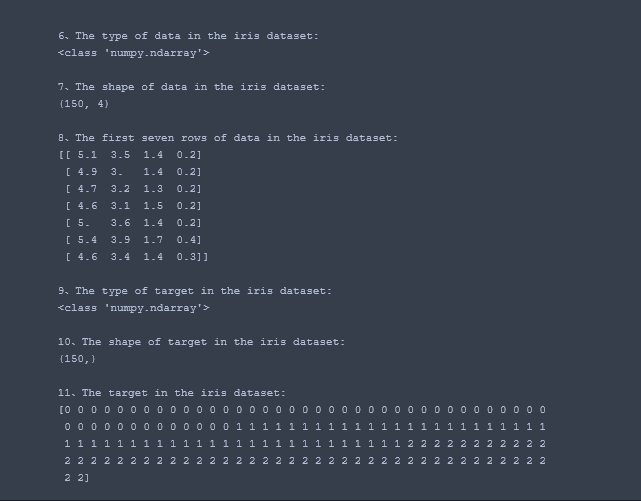Click the heading "6、The type of data"
Screen dimensions: 641x501
(188, 36)
